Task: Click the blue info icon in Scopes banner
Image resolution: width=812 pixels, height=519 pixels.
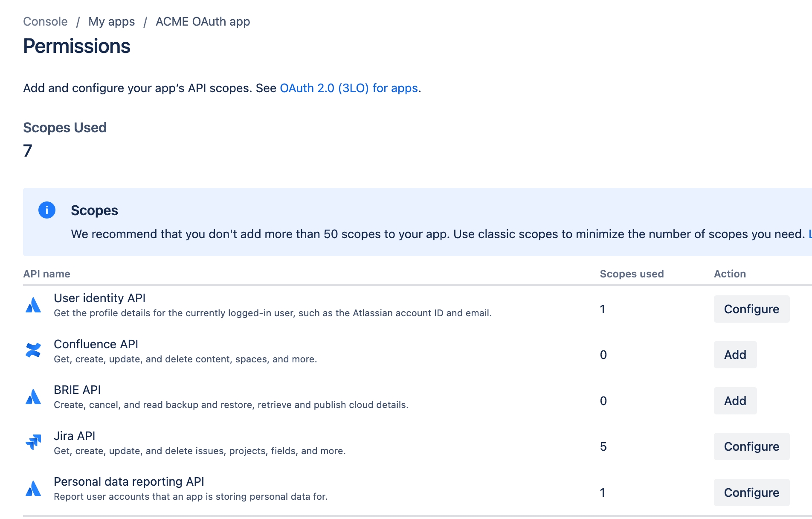Action: pyautogui.click(x=47, y=210)
